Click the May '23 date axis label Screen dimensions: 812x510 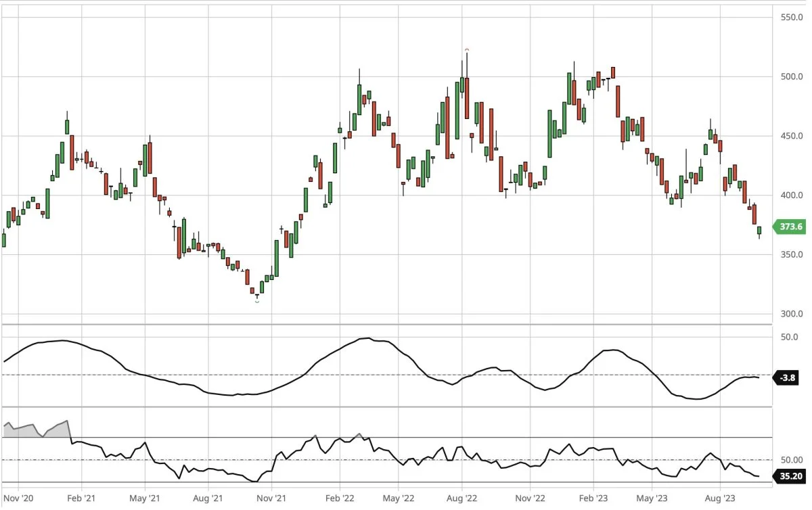(x=652, y=499)
